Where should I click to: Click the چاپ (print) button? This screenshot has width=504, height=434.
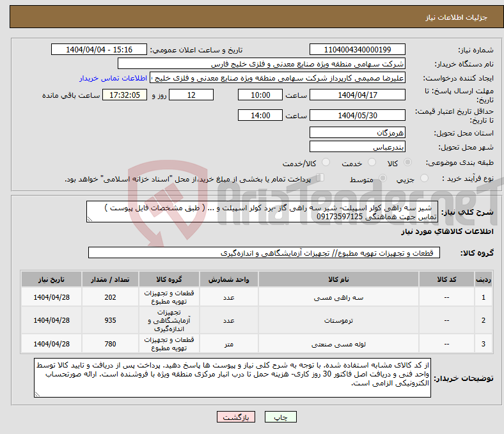click(280, 417)
